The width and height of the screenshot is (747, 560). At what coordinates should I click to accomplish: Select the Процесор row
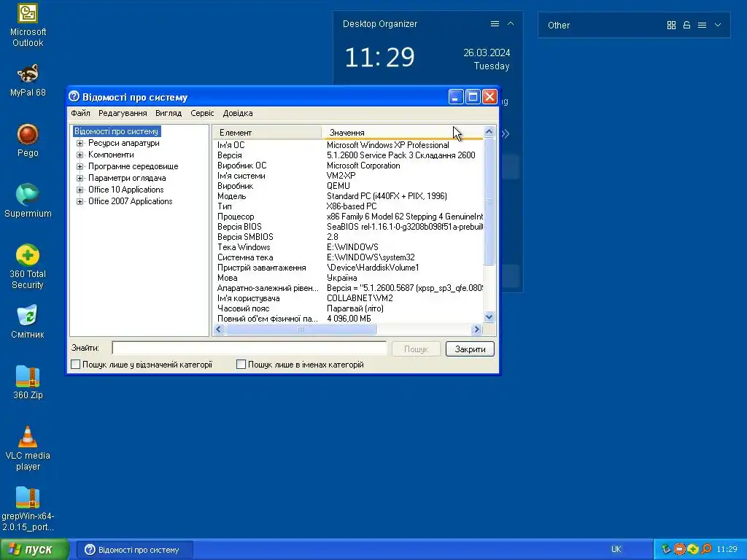[x=348, y=217]
